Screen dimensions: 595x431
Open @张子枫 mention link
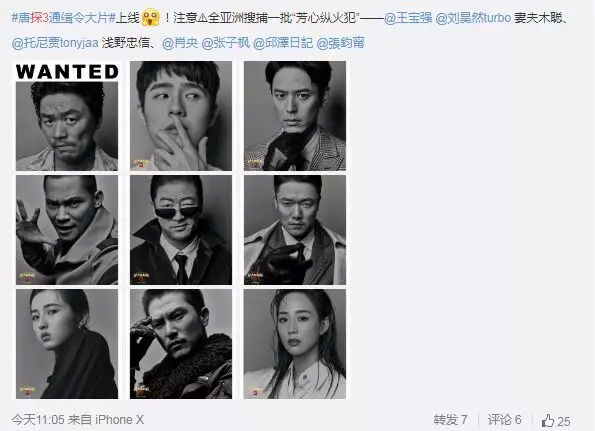click(225, 43)
